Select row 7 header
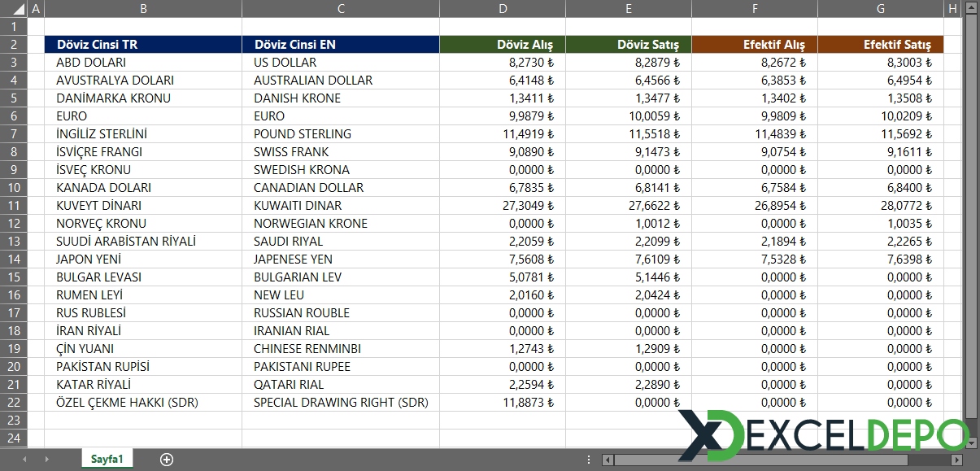Viewport: 980px width, 471px height. [13, 134]
